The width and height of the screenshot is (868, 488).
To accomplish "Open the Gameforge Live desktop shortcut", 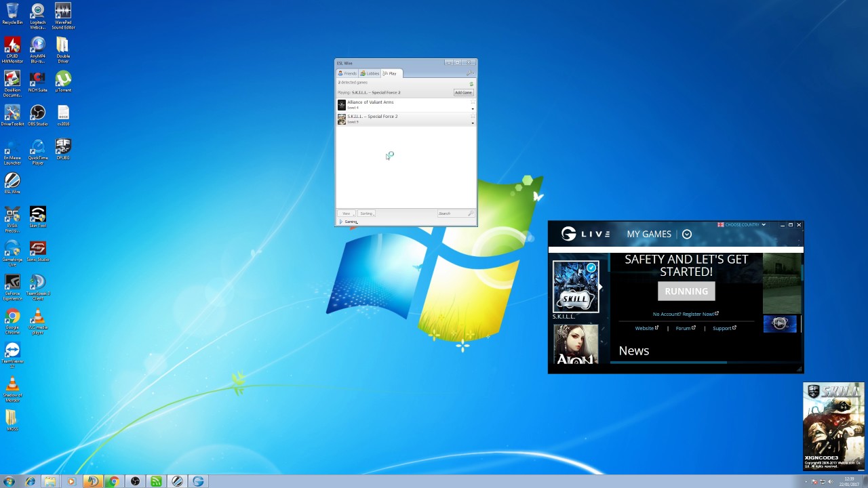I will pos(12,253).
